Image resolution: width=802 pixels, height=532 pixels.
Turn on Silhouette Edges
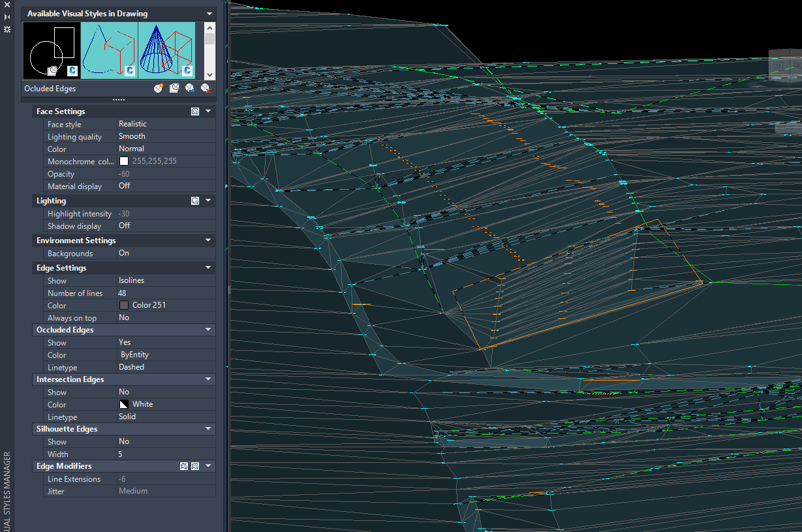tap(165, 441)
